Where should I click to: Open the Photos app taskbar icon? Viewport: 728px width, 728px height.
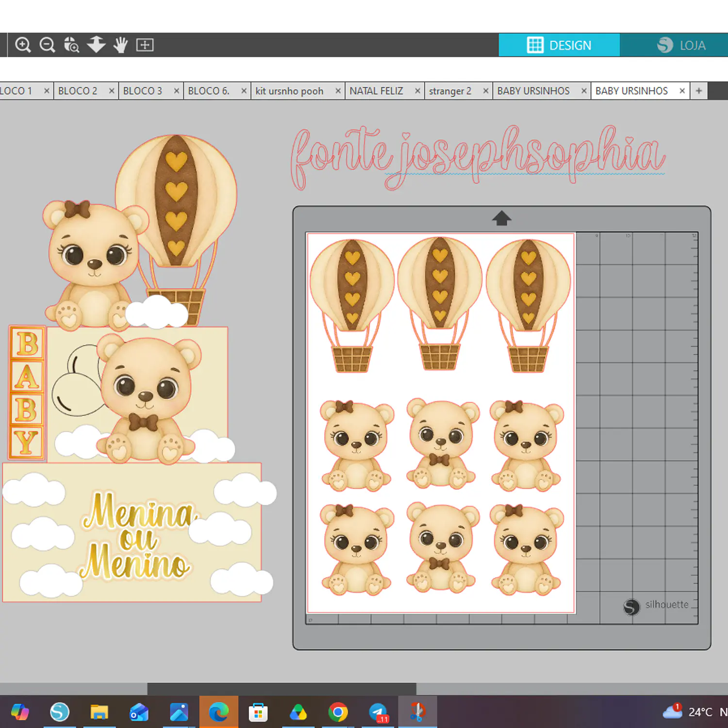click(179, 712)
